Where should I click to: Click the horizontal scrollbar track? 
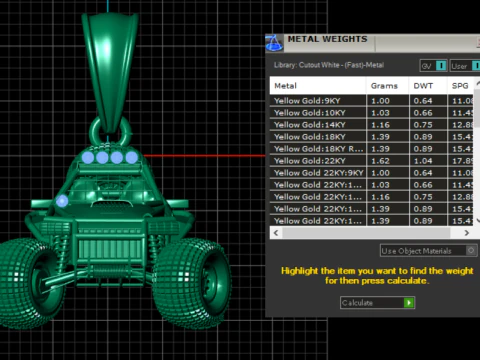[367, 233]
